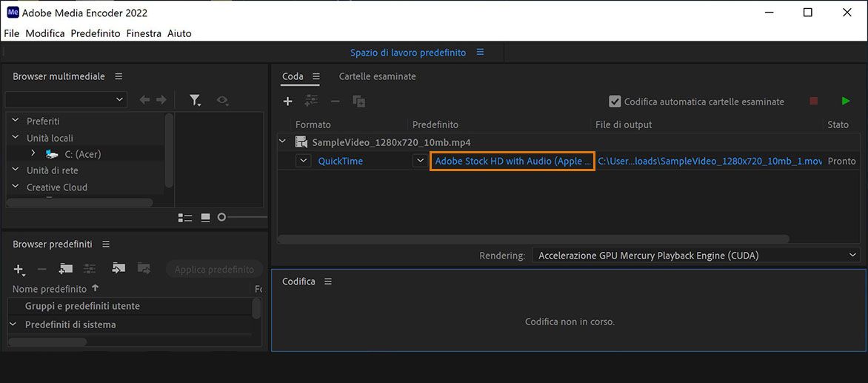Click the red stop queue button

click(x=814, y=101)
